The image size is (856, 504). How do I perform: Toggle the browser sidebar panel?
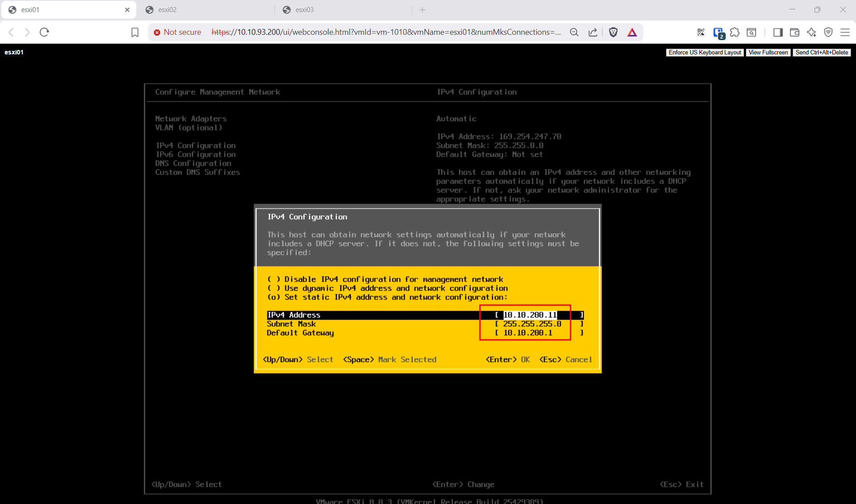tap(777, 32)
